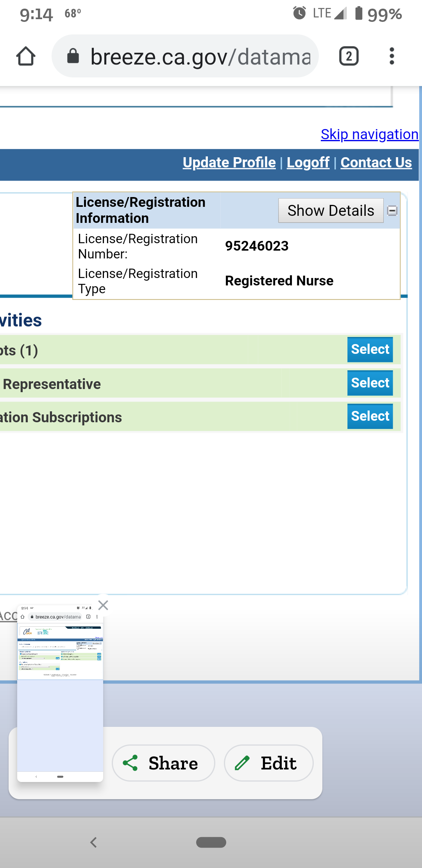Image resolution: width=422 pixels, height=868 pixels.
Task: Click the Show Details button
Action: (x=331, y=210)
